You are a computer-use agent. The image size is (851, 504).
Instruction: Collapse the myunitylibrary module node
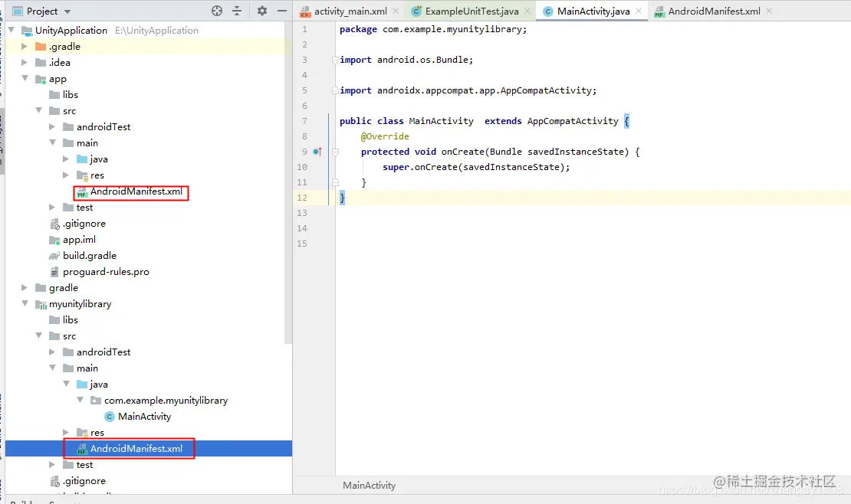pyautogui.click(x=25, y=303)
